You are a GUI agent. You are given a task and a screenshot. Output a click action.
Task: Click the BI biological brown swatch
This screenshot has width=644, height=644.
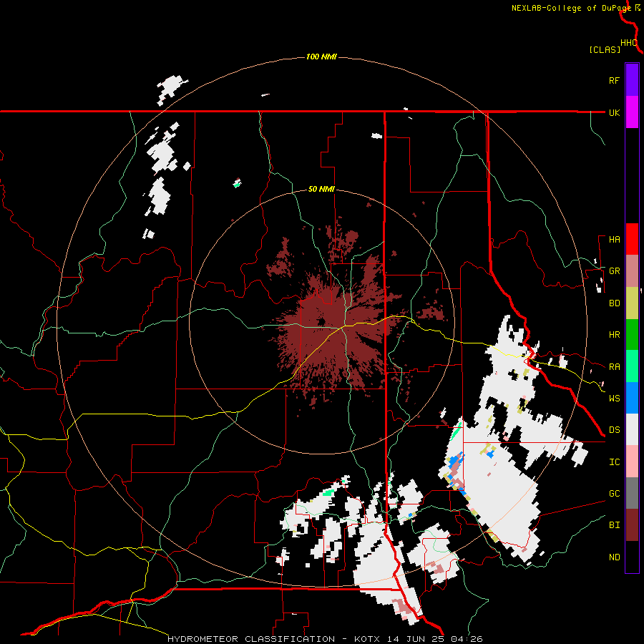pos(632,525)
